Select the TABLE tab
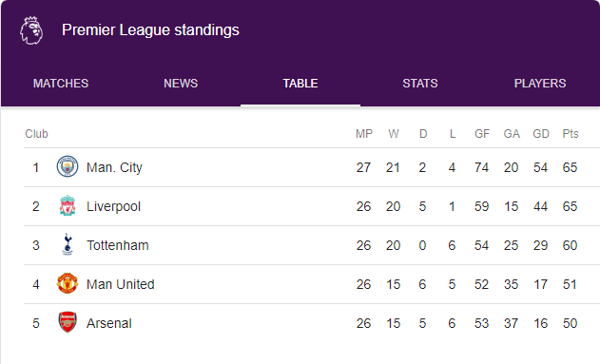Screen dimensions: 600x364 click(x=300, y=84)
